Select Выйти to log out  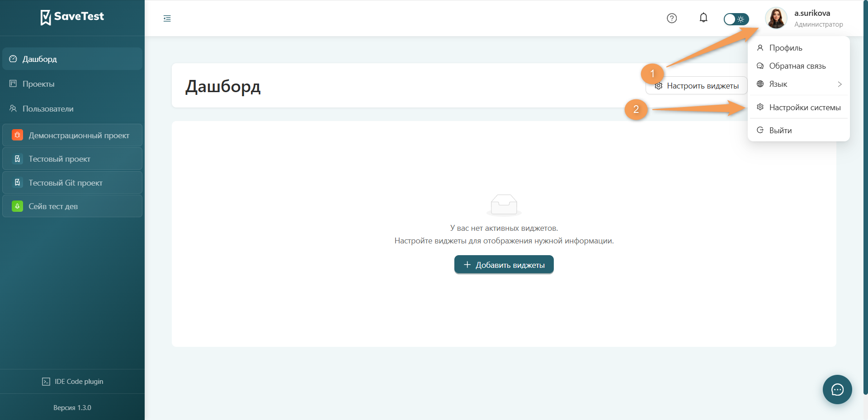click(799, 131)
